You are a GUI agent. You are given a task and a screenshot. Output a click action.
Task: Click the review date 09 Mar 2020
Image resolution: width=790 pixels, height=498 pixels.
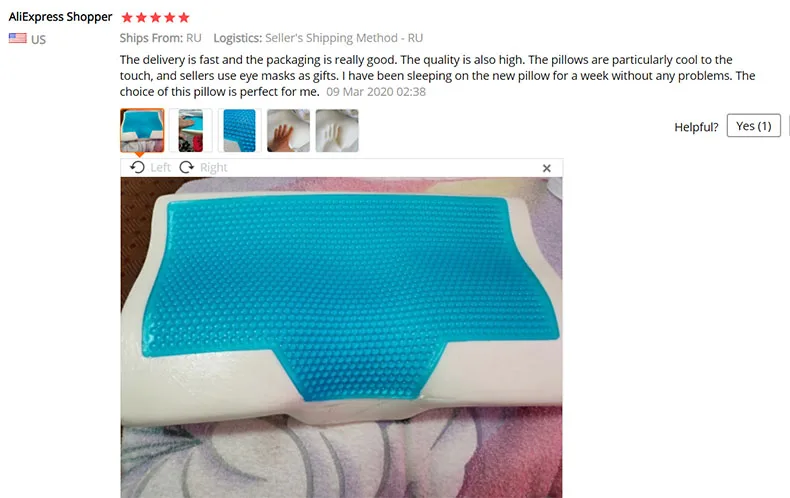pyautogui.click(x=376, y=92)
